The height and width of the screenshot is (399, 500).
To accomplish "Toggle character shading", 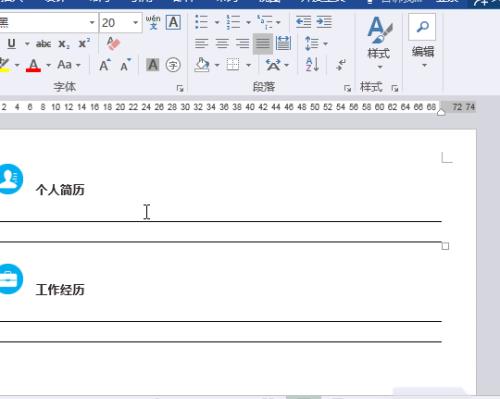I will click(153, 65).
